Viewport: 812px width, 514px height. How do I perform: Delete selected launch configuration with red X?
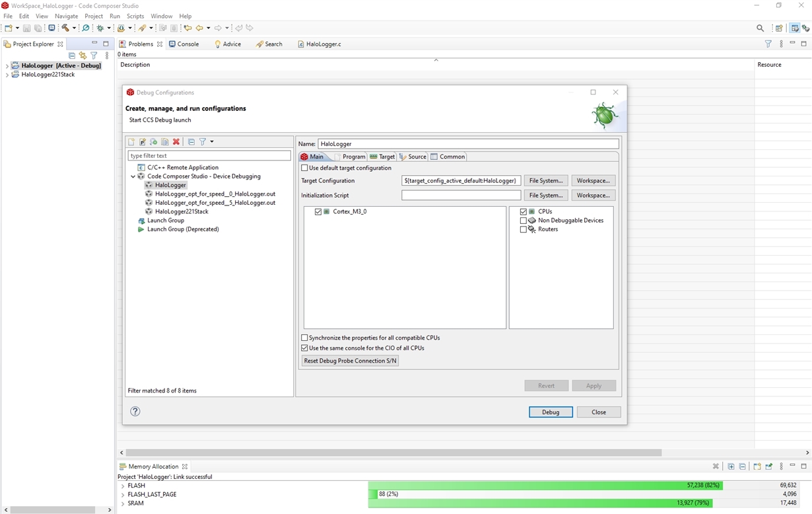176,142
